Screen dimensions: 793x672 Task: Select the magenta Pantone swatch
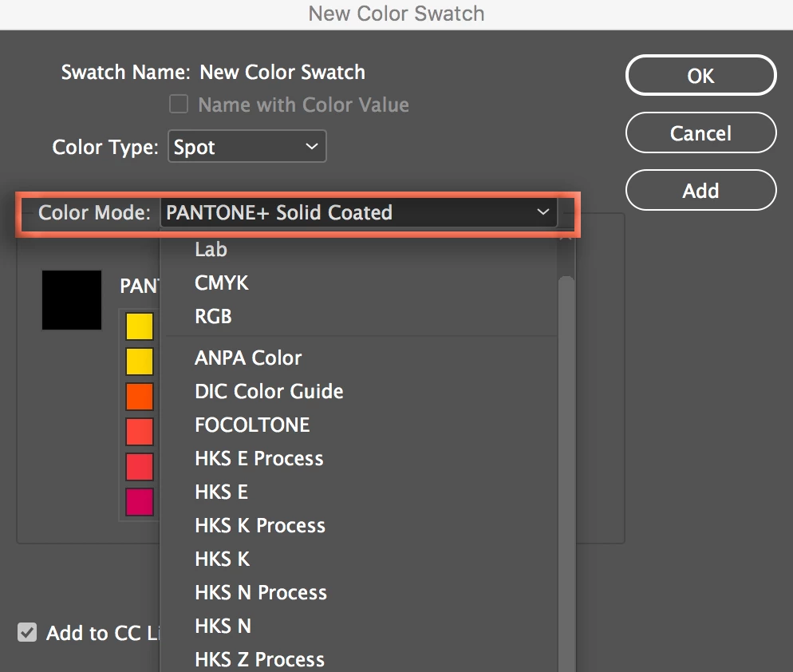(139, 501)
